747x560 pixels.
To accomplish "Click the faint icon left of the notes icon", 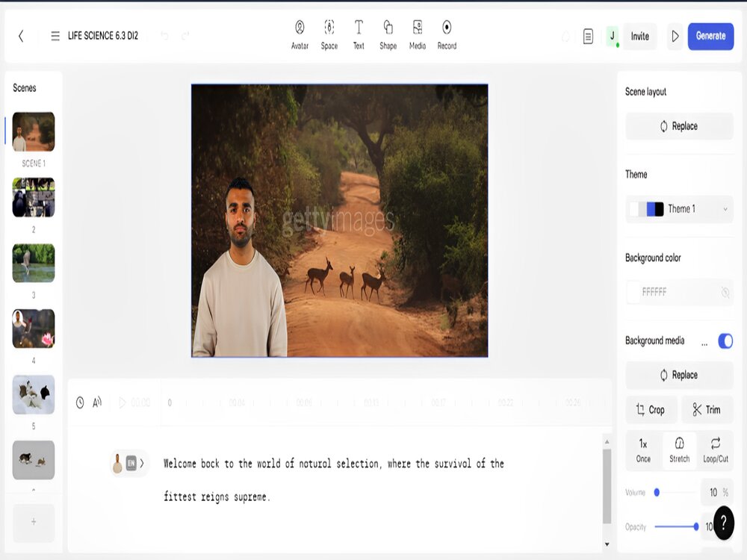I will pos(565,36).
